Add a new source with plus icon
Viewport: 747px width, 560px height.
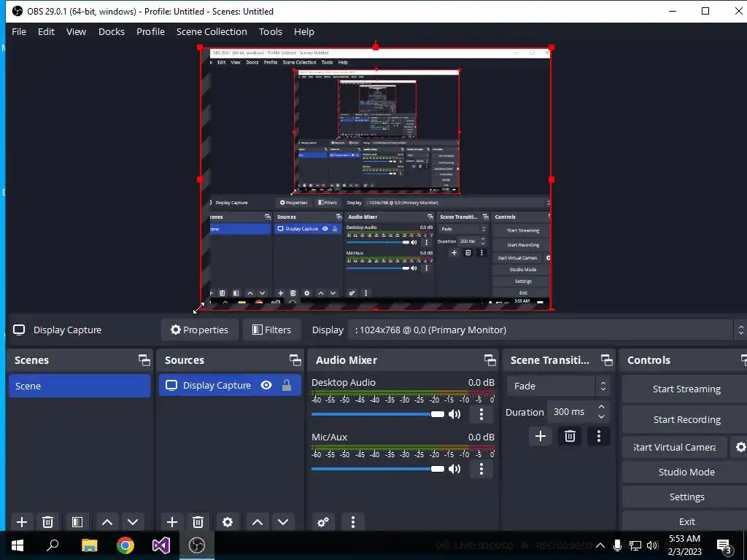(x=172, y=522)
